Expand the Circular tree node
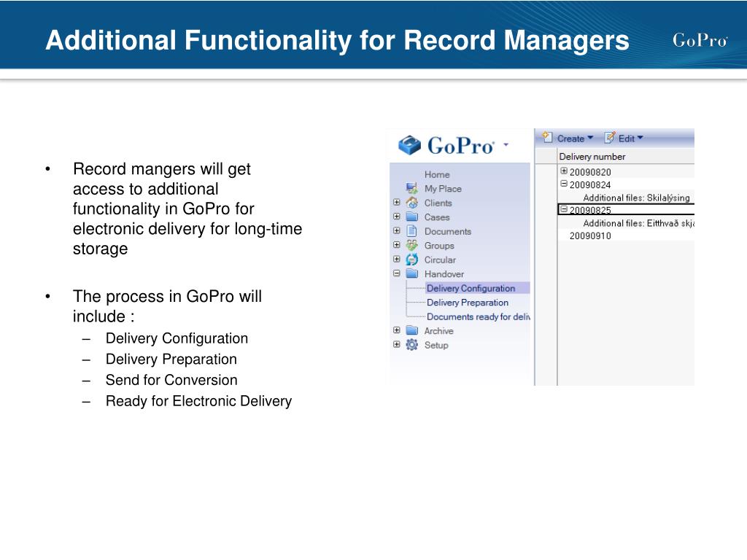 pyautogui.click(x=396, y=259)
